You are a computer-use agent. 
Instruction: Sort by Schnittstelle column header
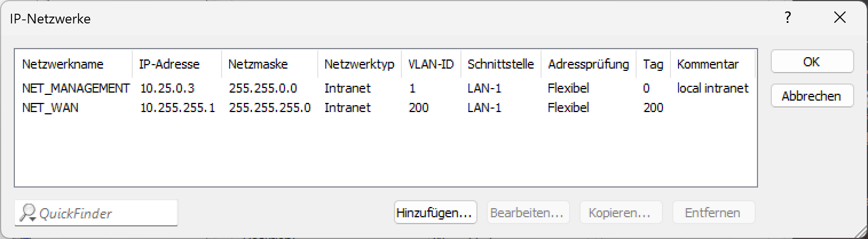pos(501,65)
